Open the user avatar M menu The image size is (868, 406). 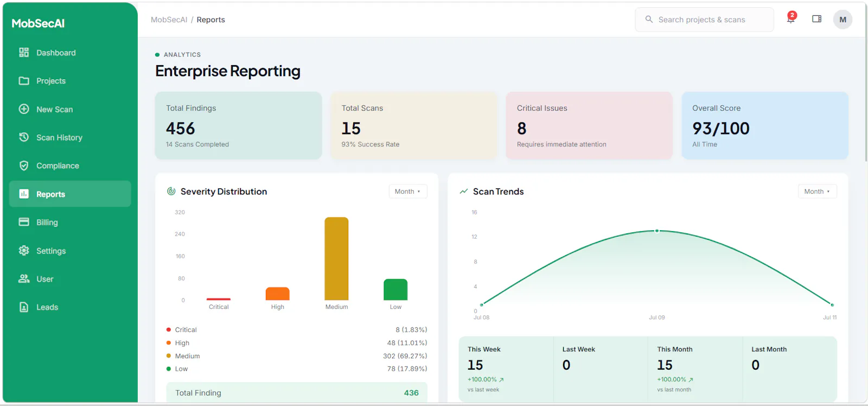[x=843, y=20]
